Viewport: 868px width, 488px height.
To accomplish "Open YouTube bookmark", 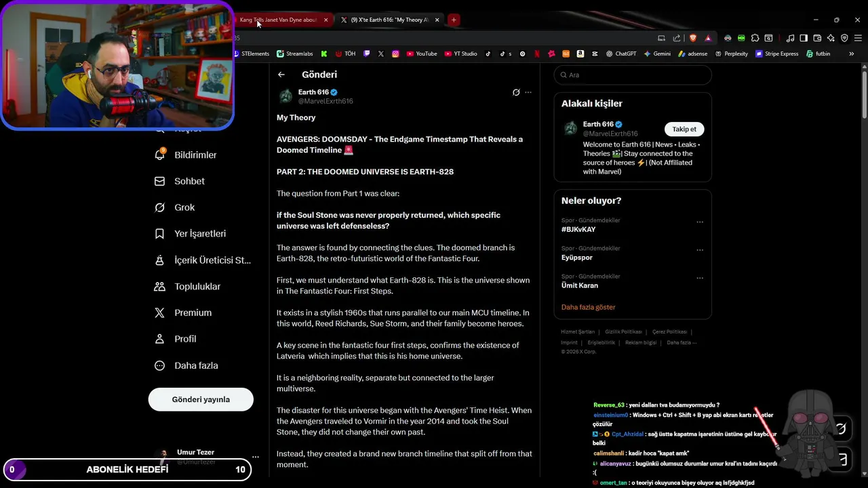I will pos(422,54).
